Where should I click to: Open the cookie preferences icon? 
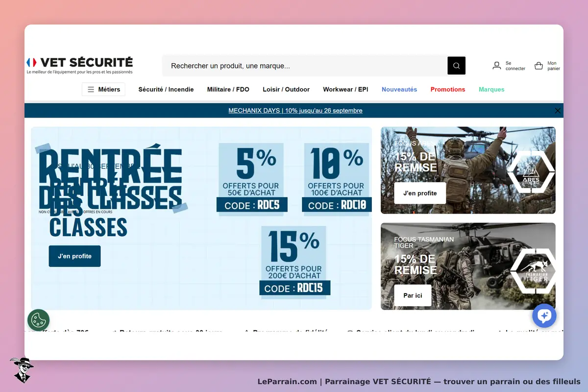39,320
